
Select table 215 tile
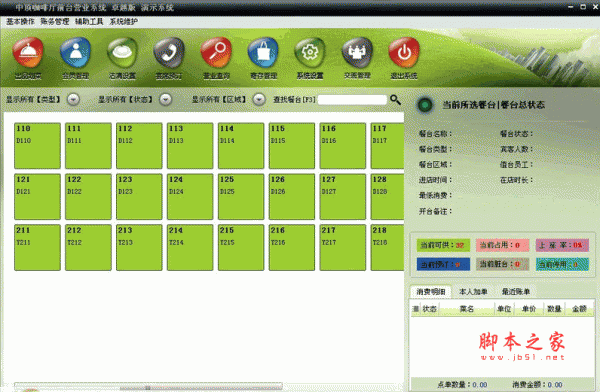click(241, 247)
